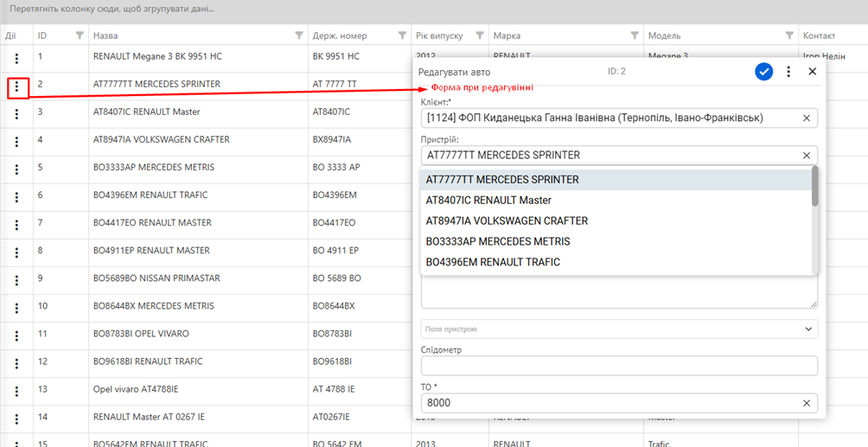
Task: Open actions menu for BO4396EM RENAULT TRAFIC row
Action: pyautogui.click(x=17, y=197)
